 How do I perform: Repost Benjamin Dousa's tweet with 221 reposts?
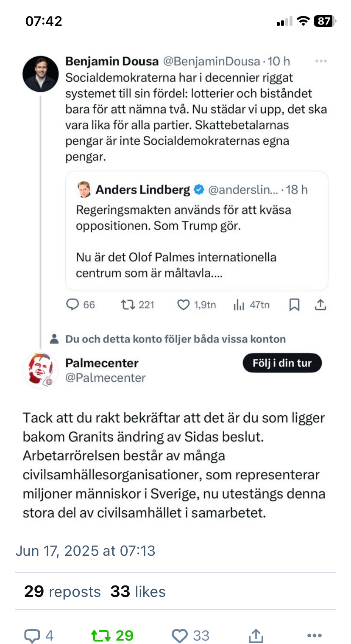pos(127,305)
